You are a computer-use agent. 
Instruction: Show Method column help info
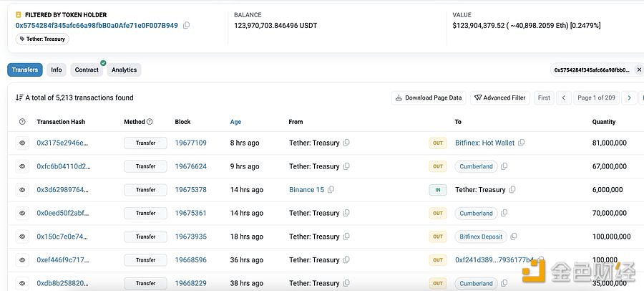[x=150, y=122]
